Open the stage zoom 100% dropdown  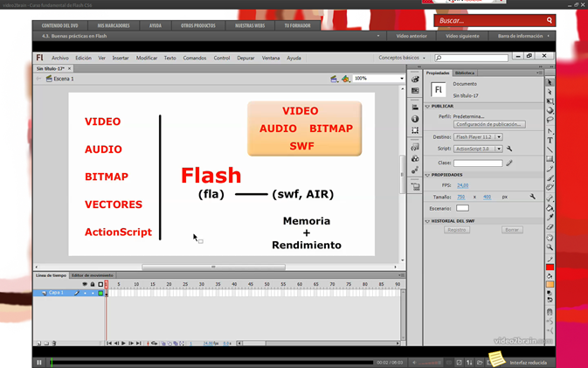(x=402, y=79)
